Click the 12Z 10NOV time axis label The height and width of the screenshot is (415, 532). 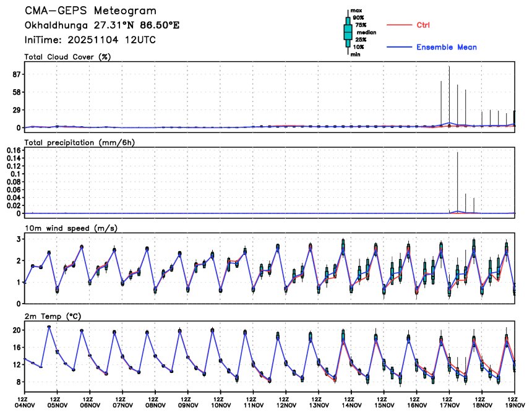(x=221, y=403)
